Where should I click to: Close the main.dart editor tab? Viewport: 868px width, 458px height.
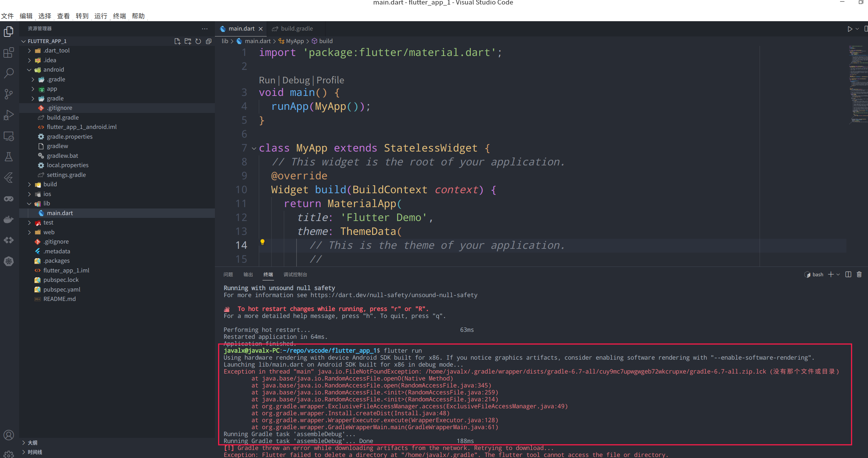pyautogui.click(x=260, y=29)
